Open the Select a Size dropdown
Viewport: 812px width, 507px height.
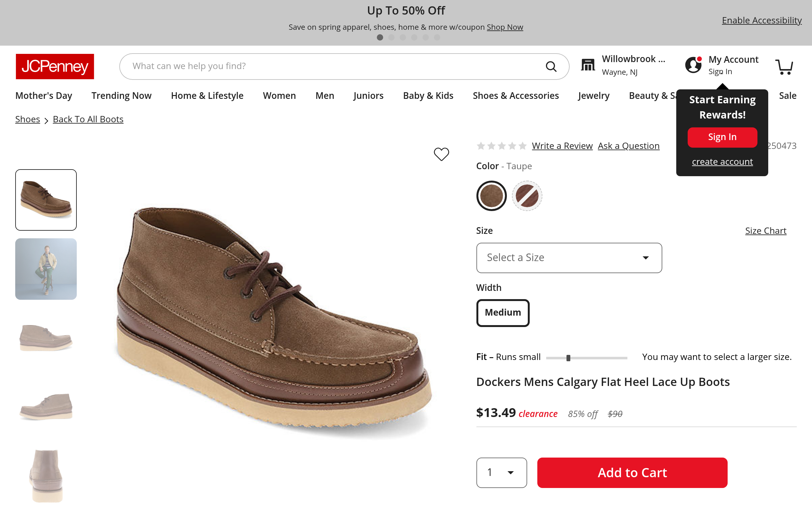(x=569, y=258)
